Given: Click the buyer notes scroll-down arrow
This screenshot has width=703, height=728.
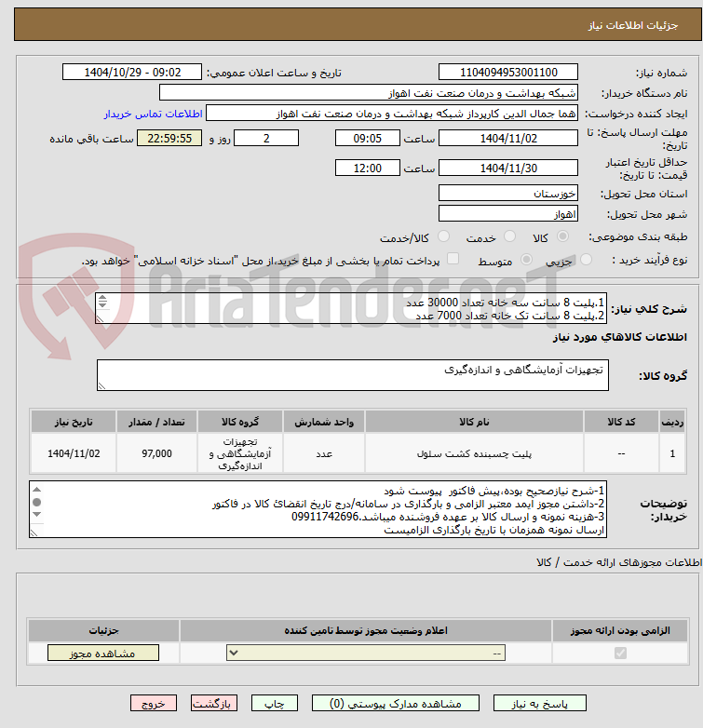Looking at the screenshot, I should pyautogui.click(x=37, y=515).
